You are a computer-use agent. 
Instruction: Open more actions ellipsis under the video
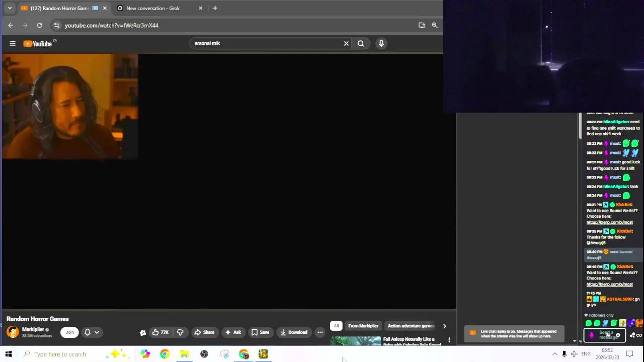click(x=320, y=332)
